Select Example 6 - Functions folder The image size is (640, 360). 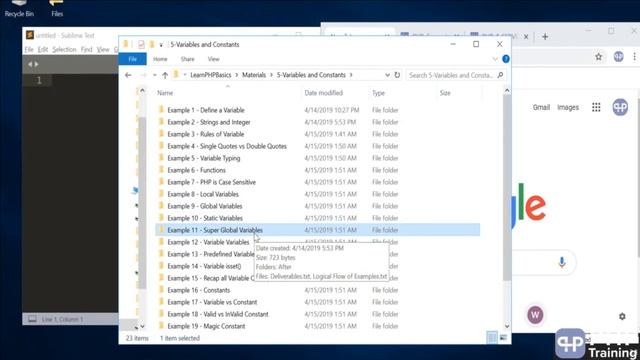(x=196, y=170)
